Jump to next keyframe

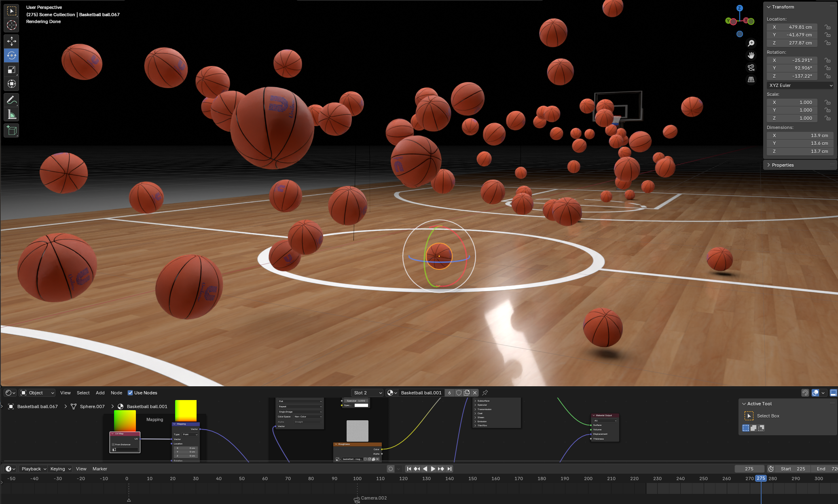click(441, 469)
